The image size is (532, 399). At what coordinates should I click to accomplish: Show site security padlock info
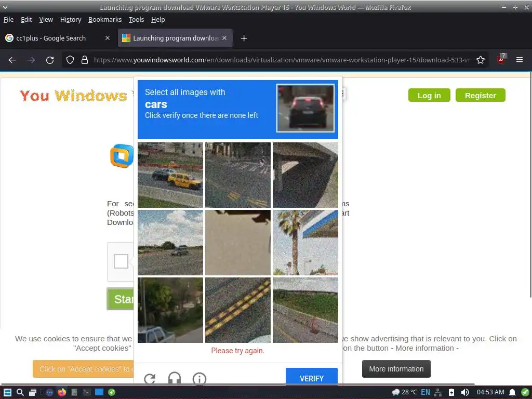pos(85,60)
